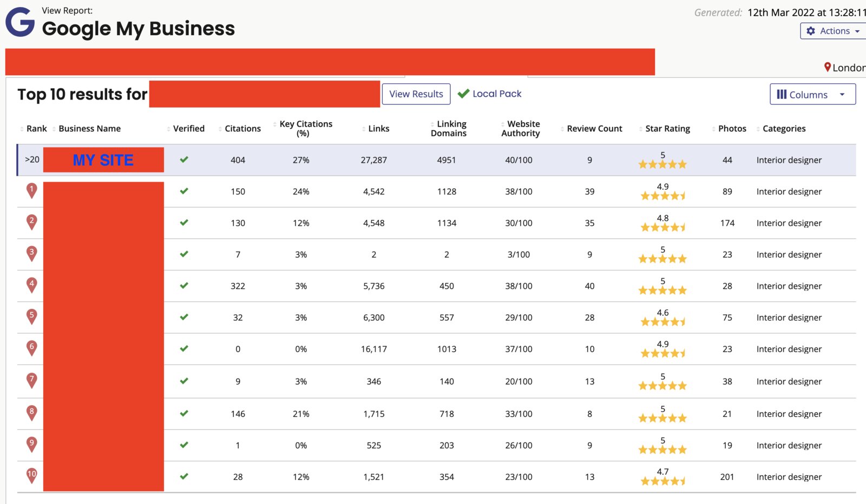Viewport: 866px width, 504px height.
Task: Sort by Linking Domains column header
Action: coord(449,128)
